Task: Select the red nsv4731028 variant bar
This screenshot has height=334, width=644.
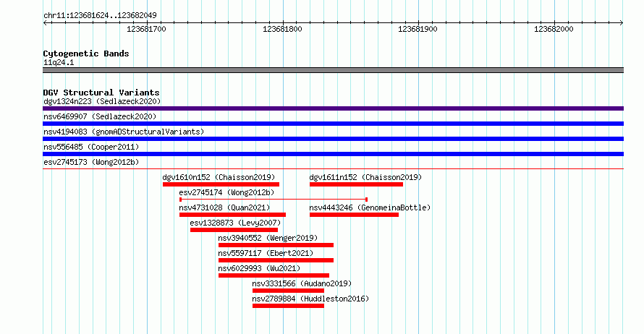Action: (x=232, y=215)
